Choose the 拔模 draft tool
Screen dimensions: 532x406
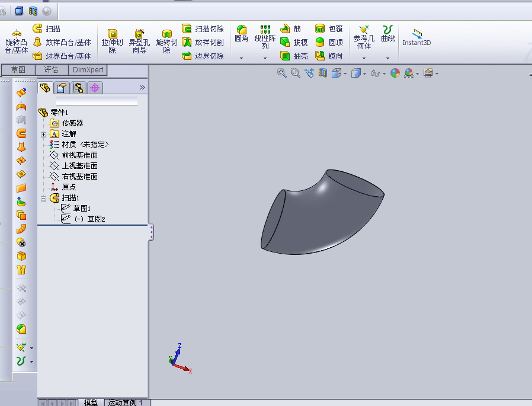[x=294, y=43]
